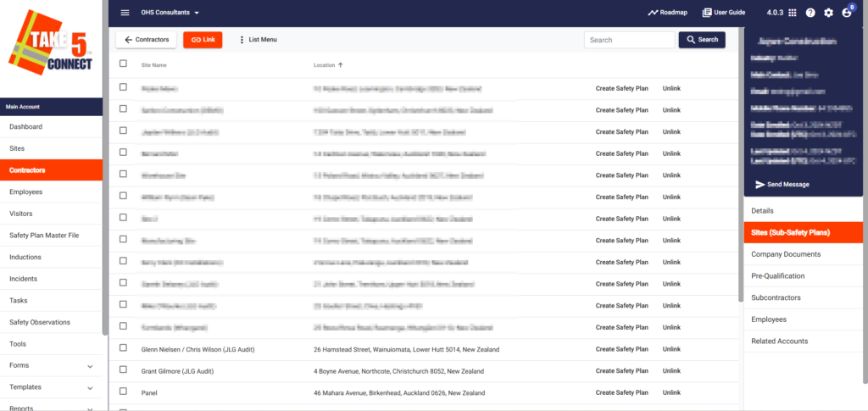868x411 pixels.
Task: Select Contractors in the sidebar
Action: point(51,169)
